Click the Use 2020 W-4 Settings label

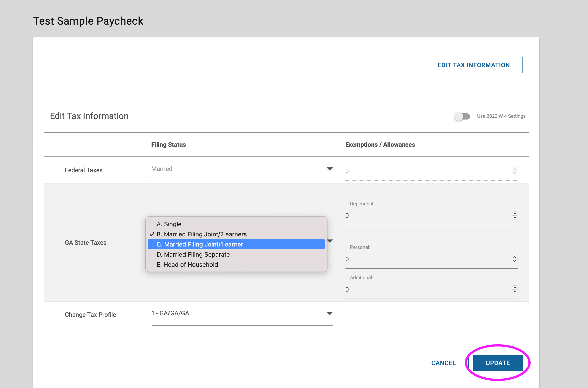[501, 116]
